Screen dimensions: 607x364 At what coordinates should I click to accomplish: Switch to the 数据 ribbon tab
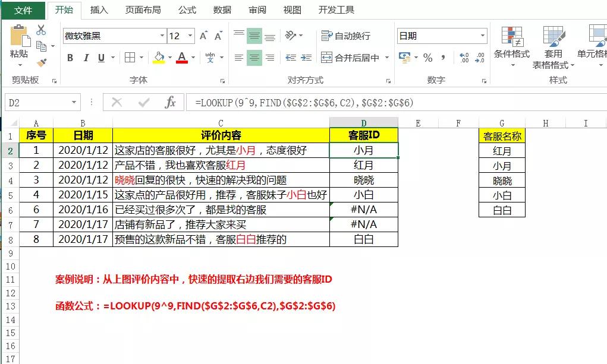[222, 10]
